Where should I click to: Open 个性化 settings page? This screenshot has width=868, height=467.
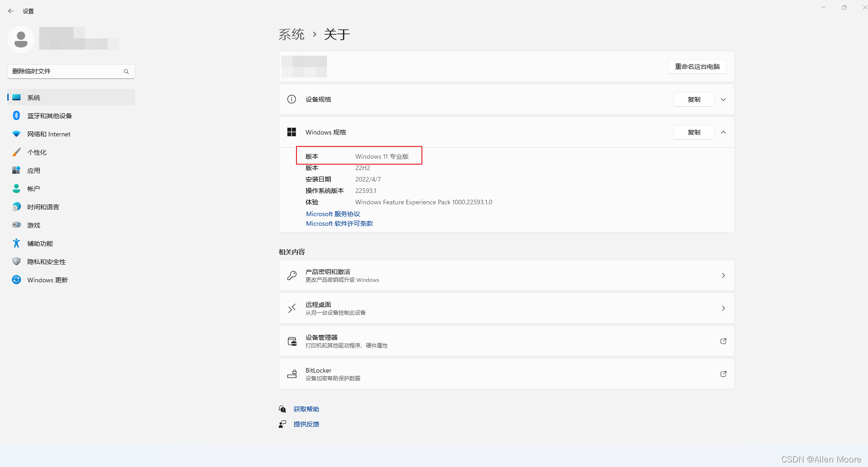[71, 152]
